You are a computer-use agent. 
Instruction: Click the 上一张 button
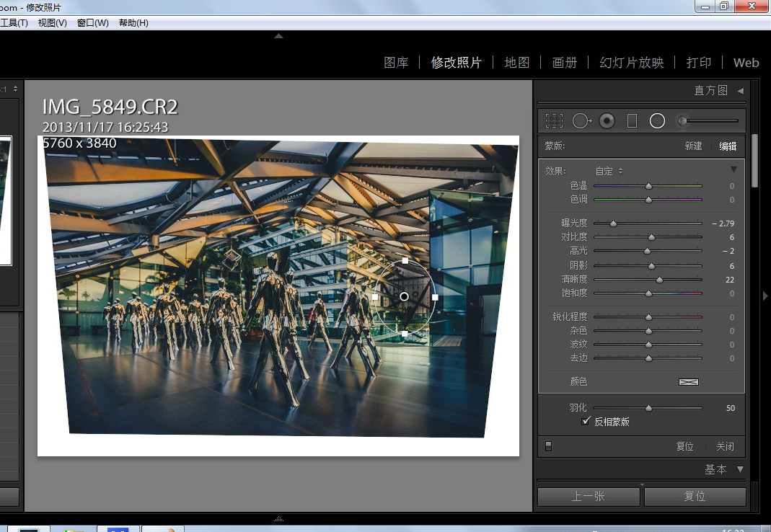589,497
